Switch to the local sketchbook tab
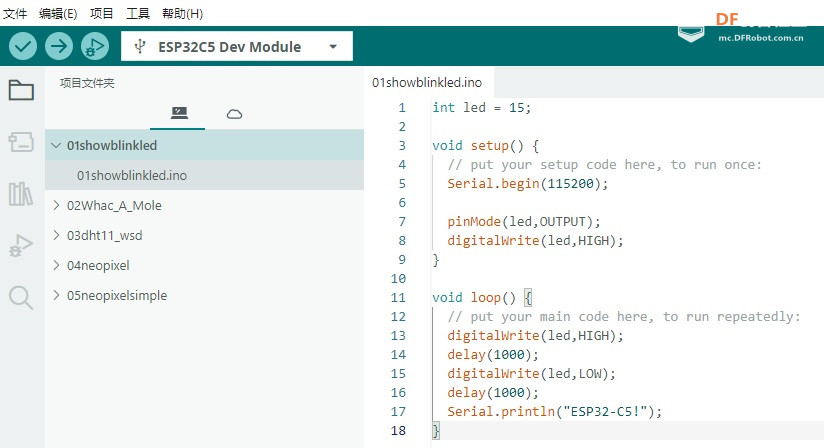Viewport: 824px width, 448px height. (179, 114)
